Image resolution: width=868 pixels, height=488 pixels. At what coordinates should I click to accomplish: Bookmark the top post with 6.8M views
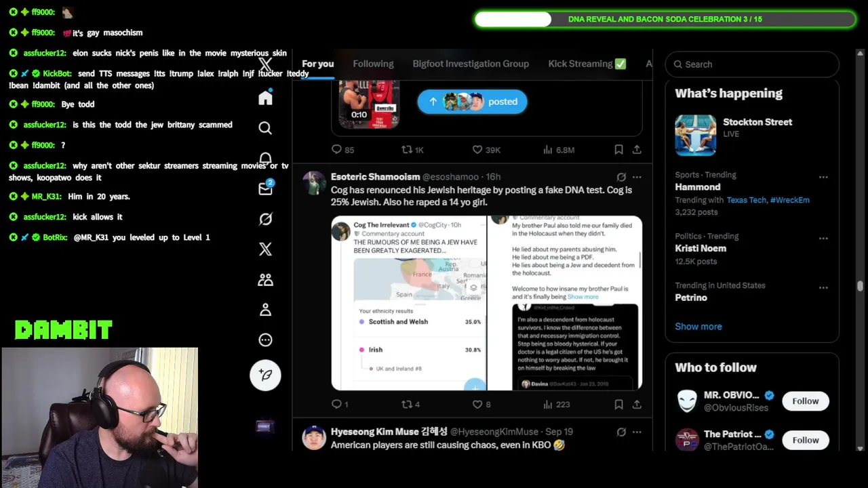click(x=618, y=149)
